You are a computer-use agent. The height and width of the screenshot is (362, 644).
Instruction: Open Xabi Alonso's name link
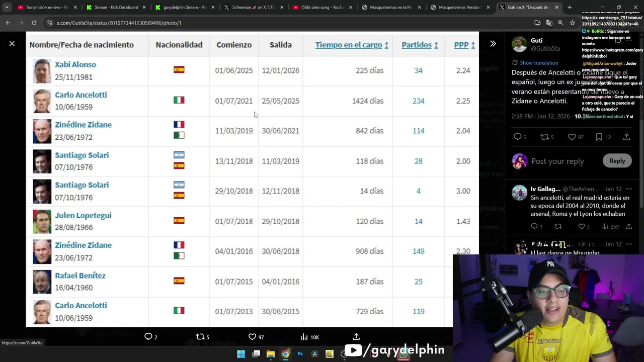tap(75, 64)
